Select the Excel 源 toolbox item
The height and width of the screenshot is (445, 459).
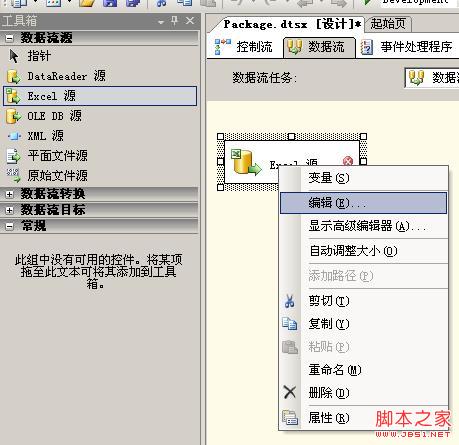pos(100,96)
